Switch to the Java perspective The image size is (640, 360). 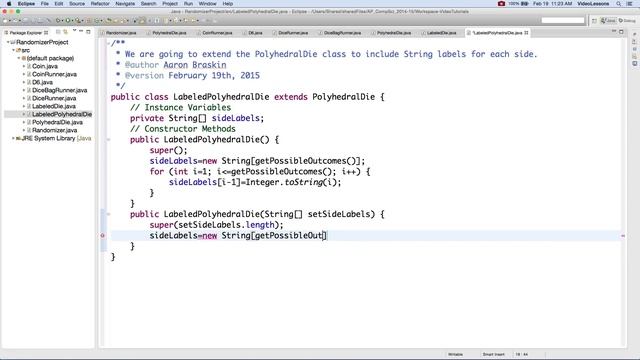(608, 20)
